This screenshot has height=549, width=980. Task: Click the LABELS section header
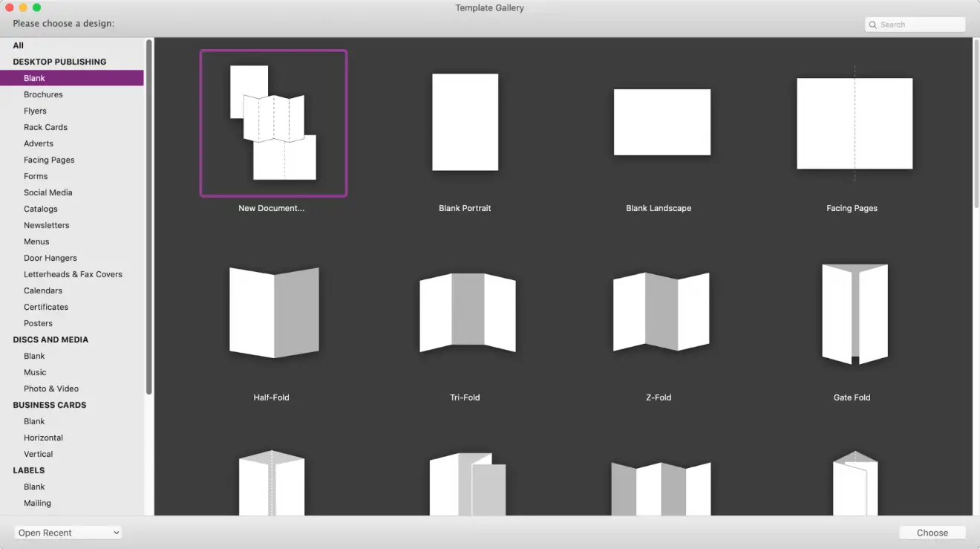tap(29, 470)
